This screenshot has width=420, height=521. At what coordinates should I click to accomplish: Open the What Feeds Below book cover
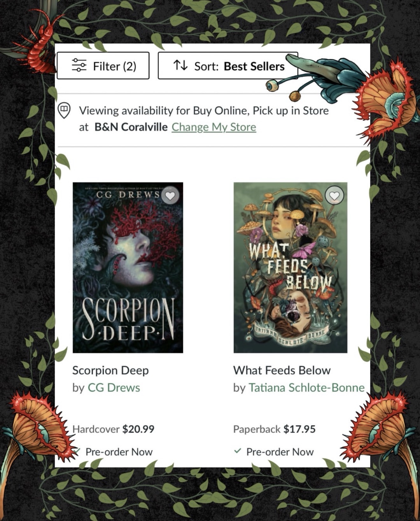pos(290,268)
